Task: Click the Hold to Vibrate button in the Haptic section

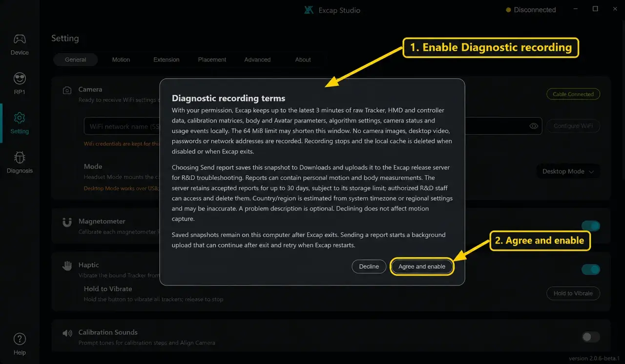Action: 573,293
